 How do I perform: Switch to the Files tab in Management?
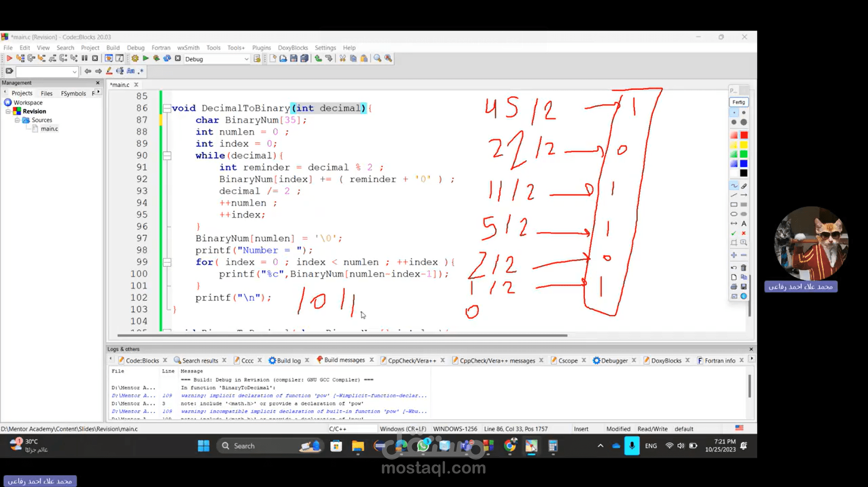(47, 93)
